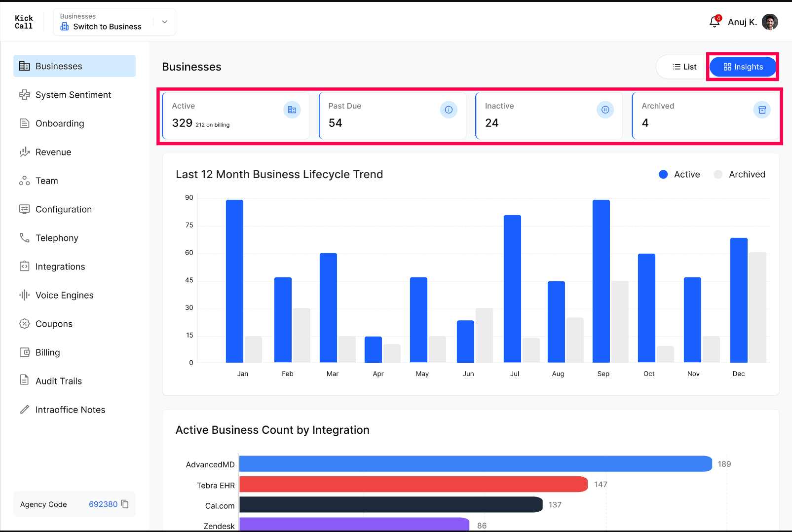The height and width of the screenshot is (532, 792).
Task: Click the Active card building icon
Action: 292,110
